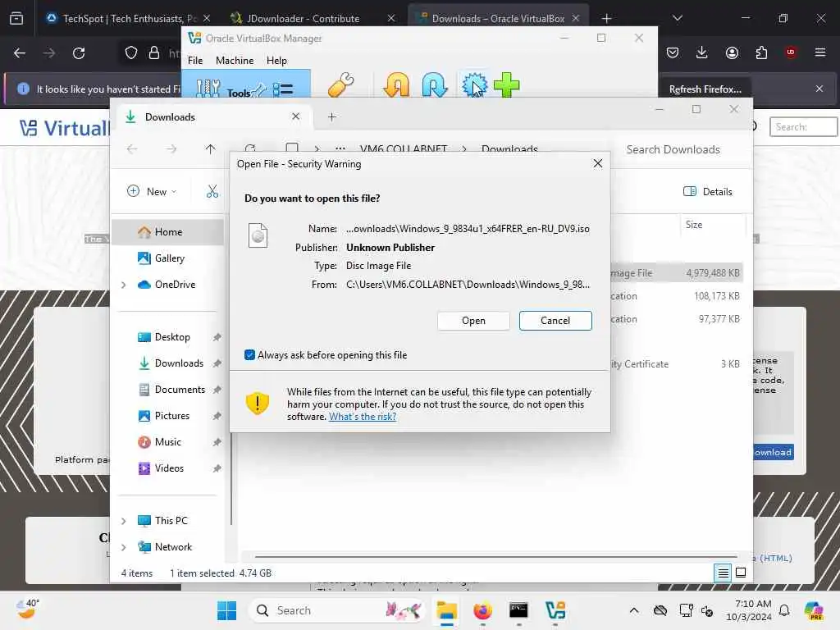The width and height of the screenshot is (840, 630).
Task: Open the Help menu in VirtualBox Manager
Action: pyautogui.click(x=276, y=61)
